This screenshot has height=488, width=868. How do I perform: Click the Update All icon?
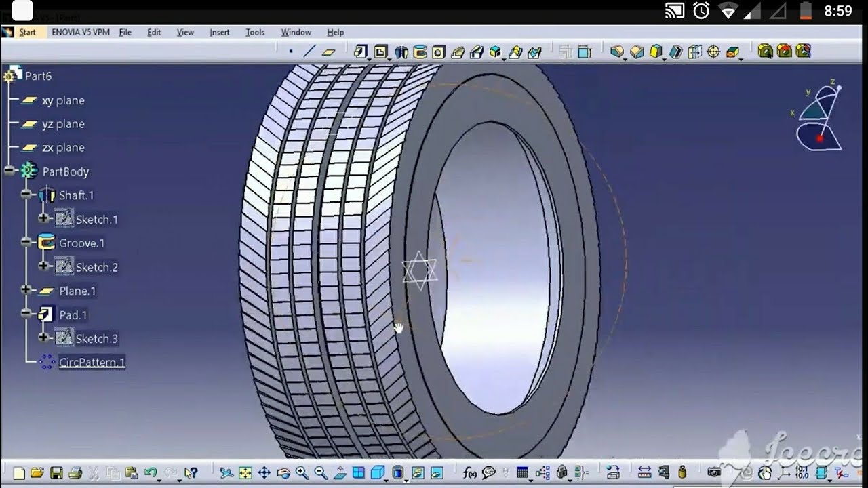[x=746, y=473]
